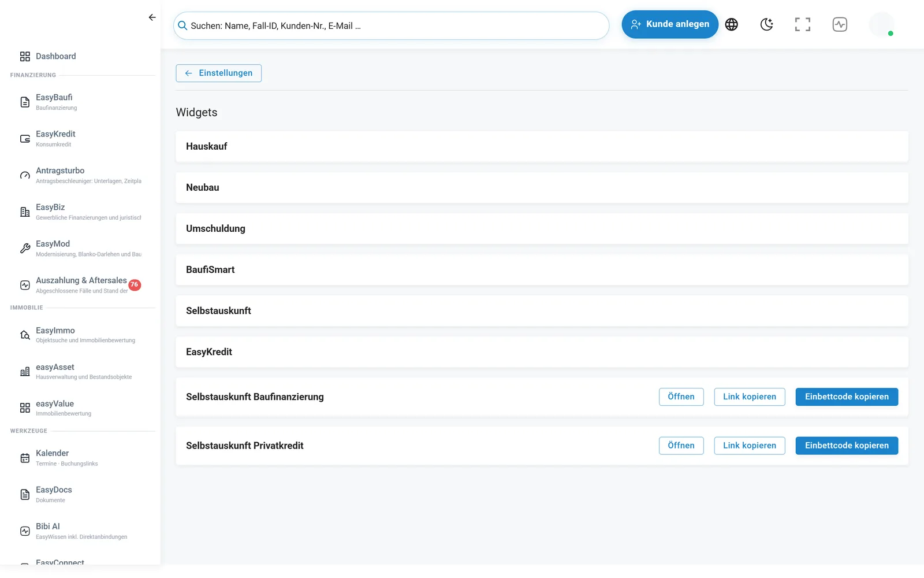The image size is (924, 578).
Task: Click the Kalender calendar icon
Action: coord(25,458)
